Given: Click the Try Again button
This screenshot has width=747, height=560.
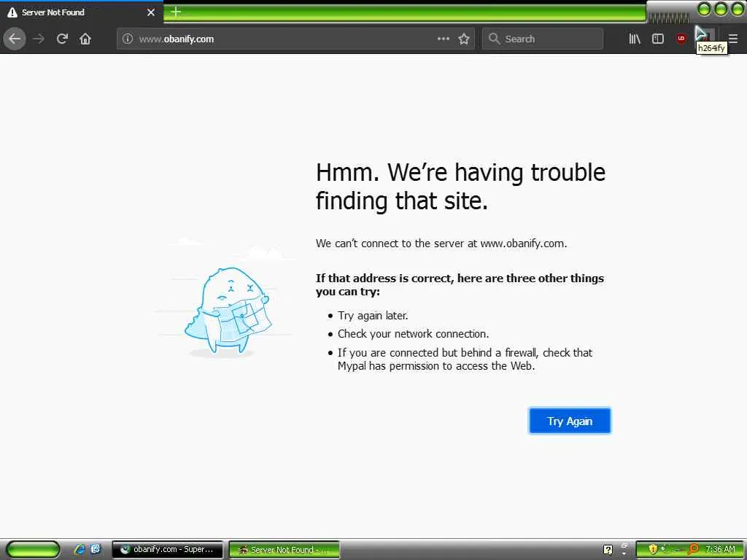Looking at the screenshot, I should 570,421.
